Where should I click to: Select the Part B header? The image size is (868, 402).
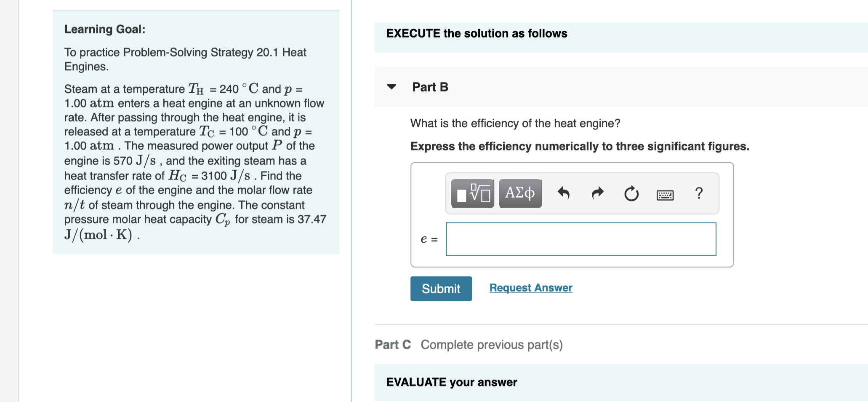pos(430,87)
